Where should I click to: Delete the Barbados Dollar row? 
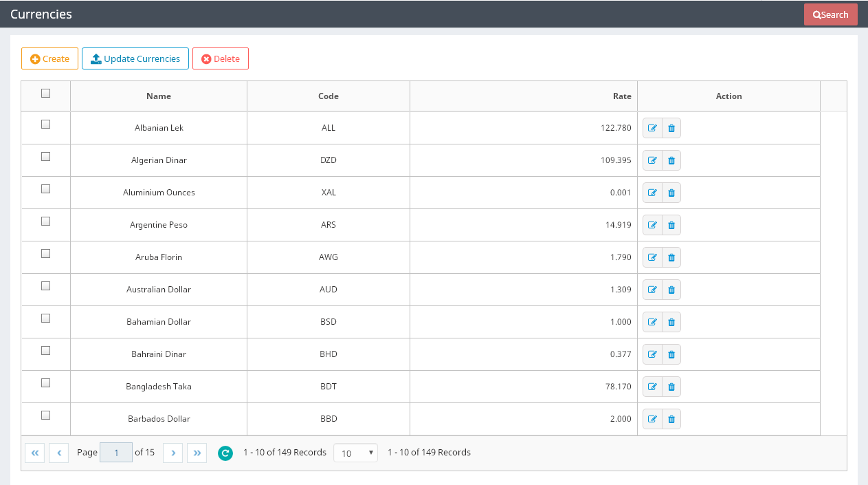pyautogui.click(x=671, y=419)
